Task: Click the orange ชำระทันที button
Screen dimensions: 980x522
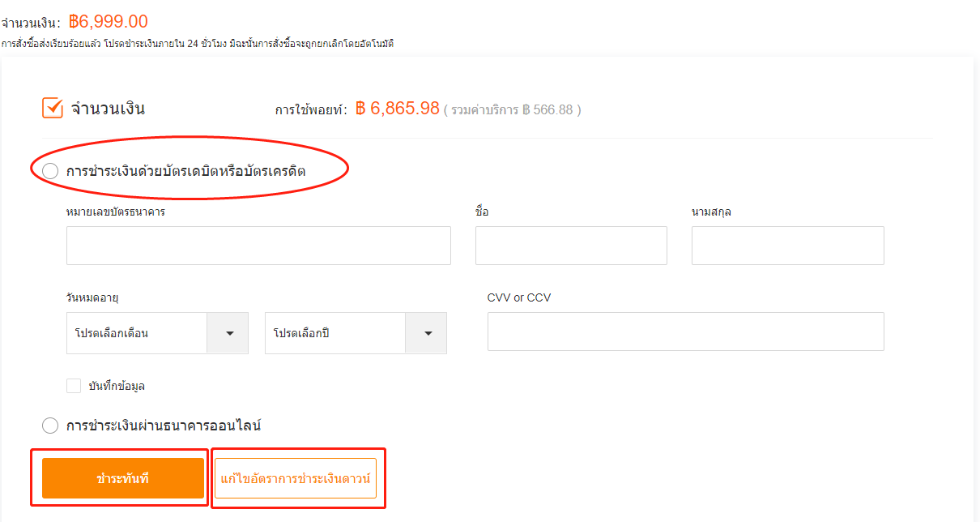Action: tap(123, 478)
